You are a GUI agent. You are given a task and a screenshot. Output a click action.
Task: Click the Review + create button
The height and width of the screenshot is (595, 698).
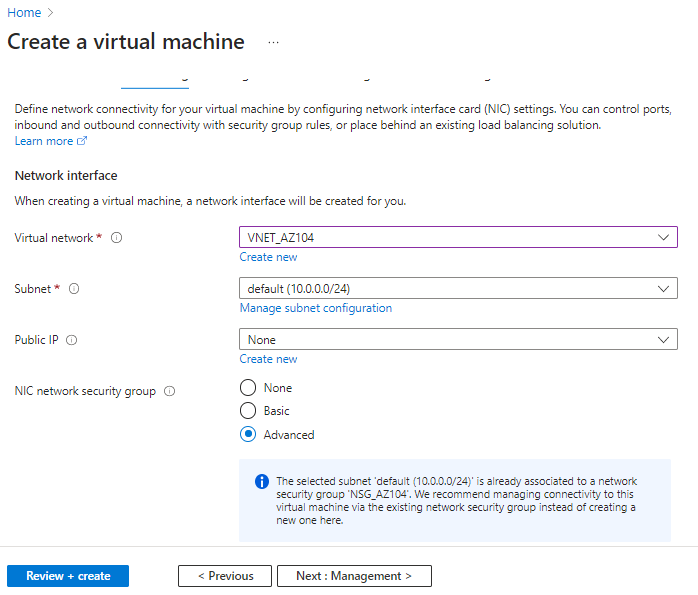pos(68,576)
